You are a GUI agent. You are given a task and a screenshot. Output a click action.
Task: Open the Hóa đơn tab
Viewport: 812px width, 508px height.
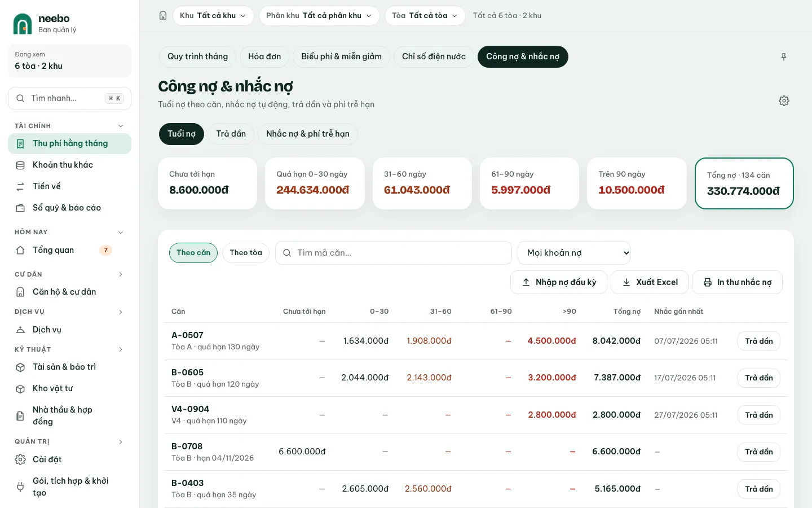(264, 56)
